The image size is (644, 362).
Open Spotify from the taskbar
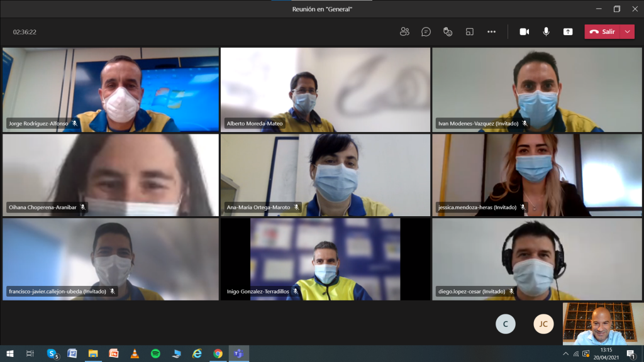coord(157,354)
